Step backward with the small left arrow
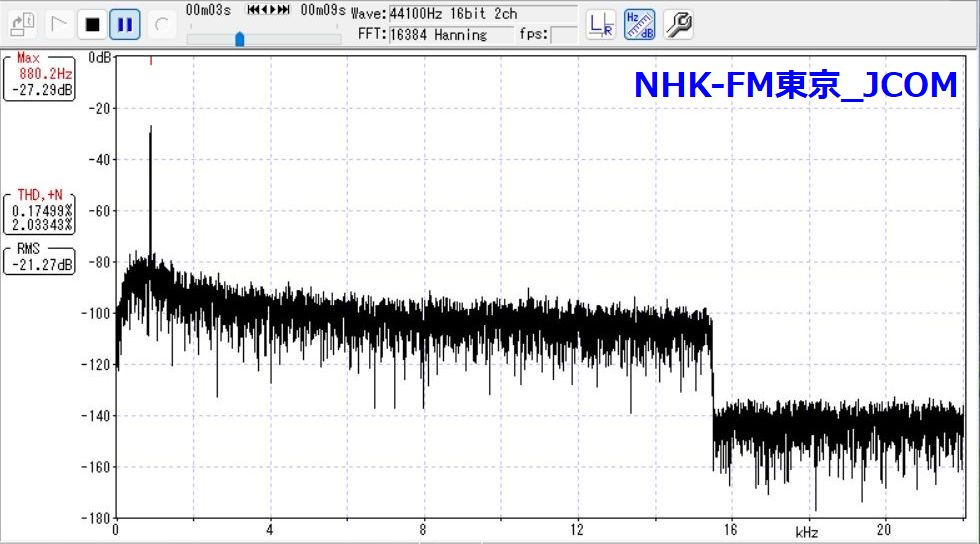This screenshot has width=980, height=544. coord(265,10)
